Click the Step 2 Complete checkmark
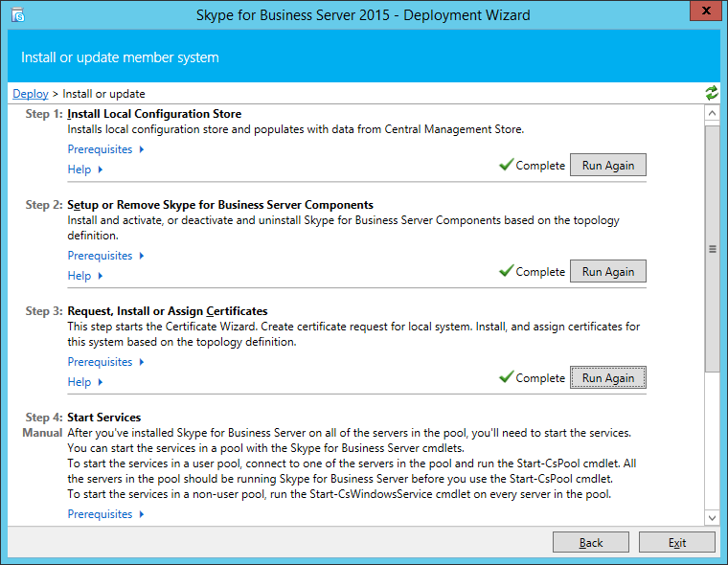728x565 pixels. 506,271
